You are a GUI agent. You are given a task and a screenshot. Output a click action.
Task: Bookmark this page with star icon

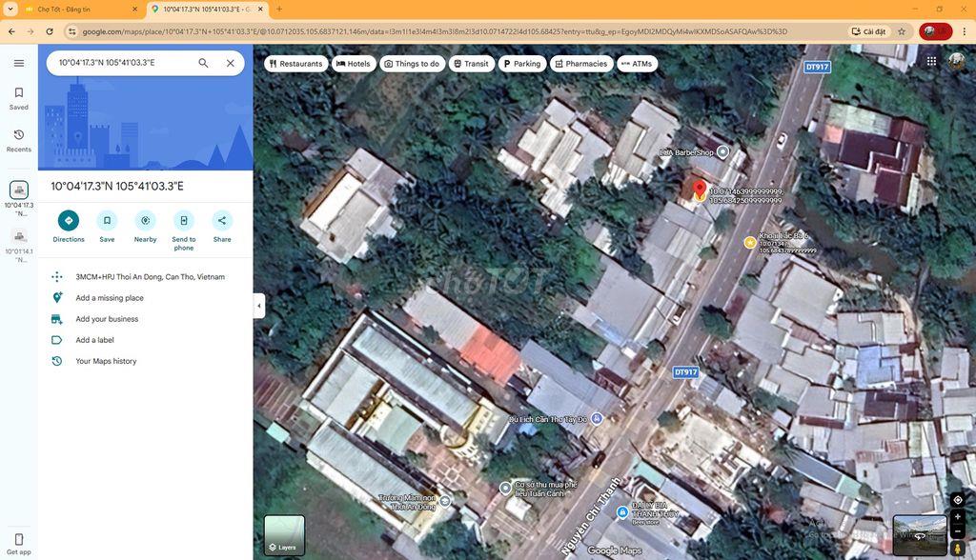(902, 31)
